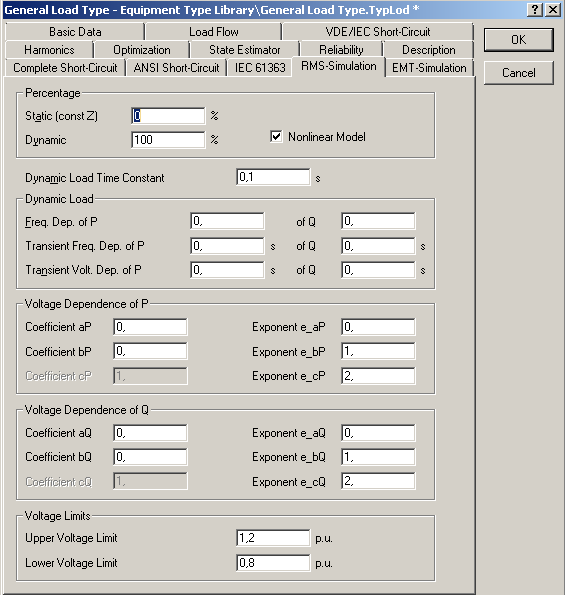
Task: Click the Static (const Z) percentage field
Action: pyautogui.click(x=168, y=116)
